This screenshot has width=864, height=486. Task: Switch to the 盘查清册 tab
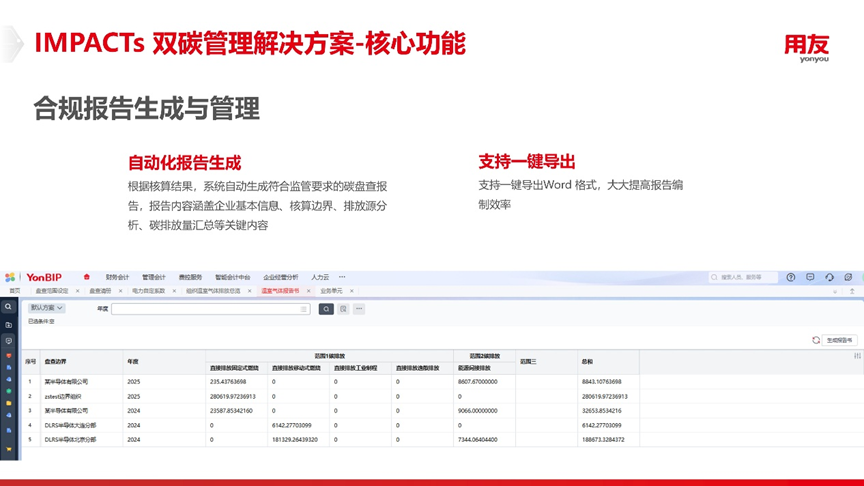pyautogui.click(x=100, y=291)
